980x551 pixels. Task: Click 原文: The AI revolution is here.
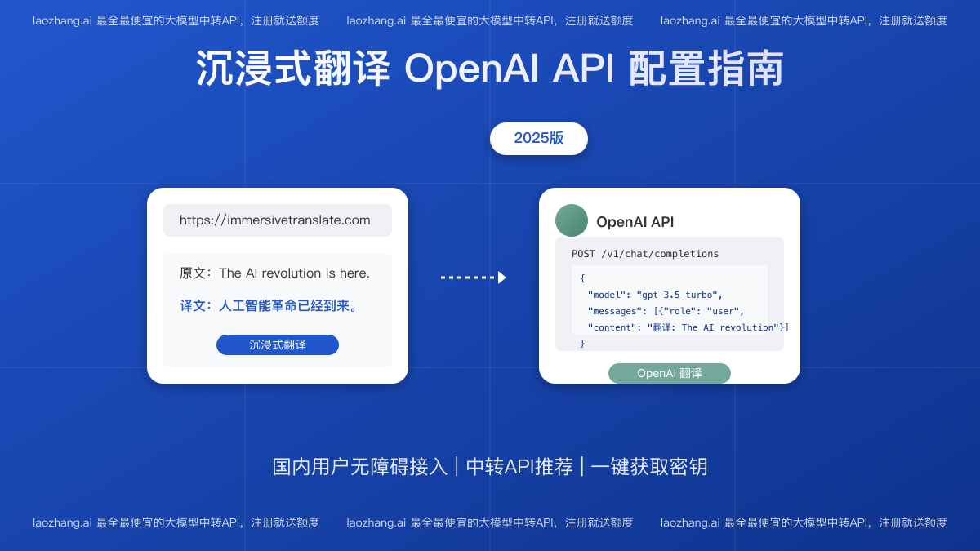click(x=274, y=273)
